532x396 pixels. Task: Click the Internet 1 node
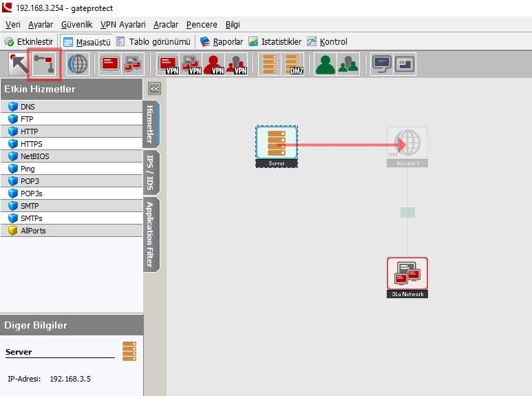pyautogui.click(x=407, y=144)
